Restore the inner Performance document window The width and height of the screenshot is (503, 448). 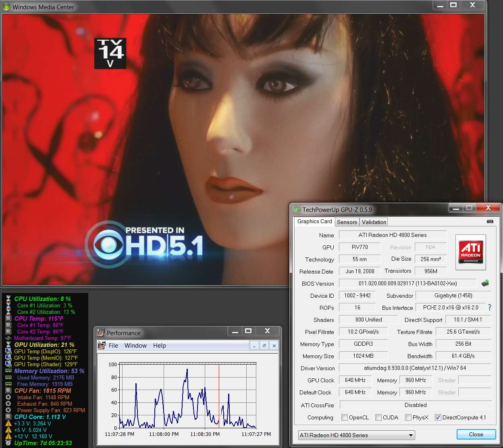point(264,346)
